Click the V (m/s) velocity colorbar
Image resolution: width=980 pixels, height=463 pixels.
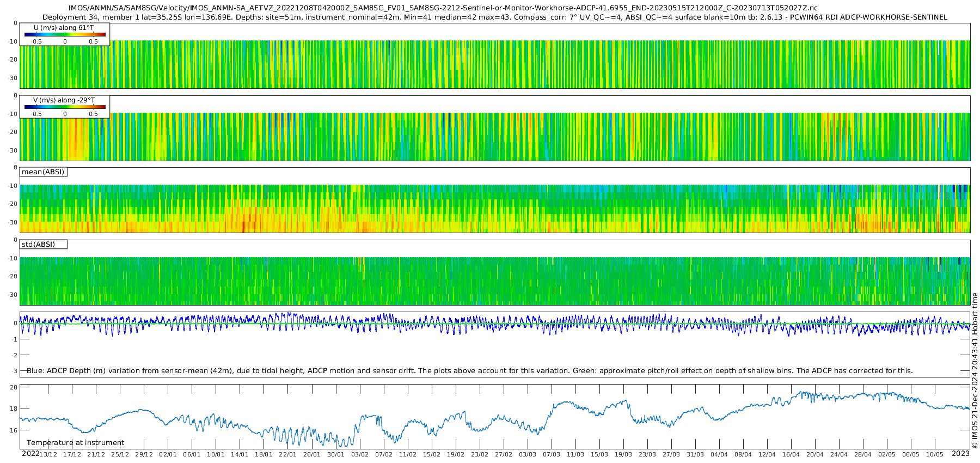[65, 107]
